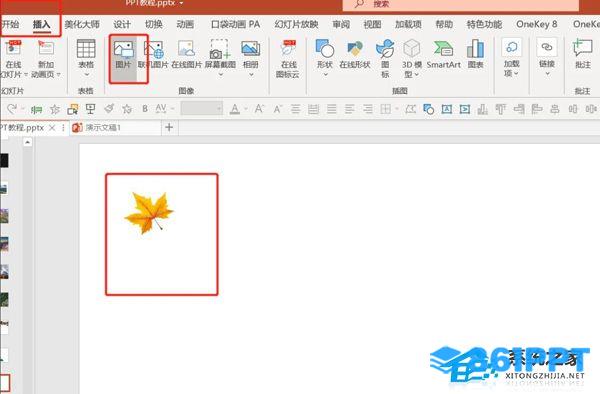Choose the 屏幕截图 screenshot tool
Image resolution: width=600 pixels, height=394 pixels.
[220, 57]
